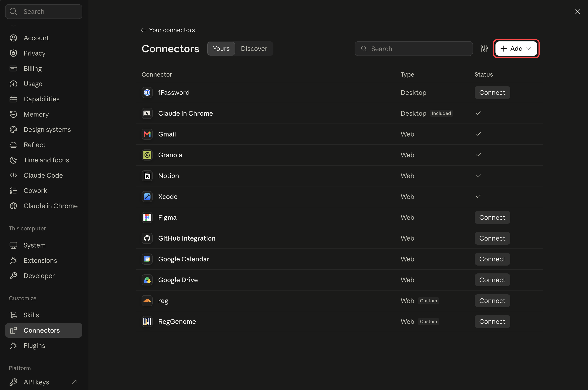Go back to Your connectors
588x390 pixels.
(x=168, y=30)
